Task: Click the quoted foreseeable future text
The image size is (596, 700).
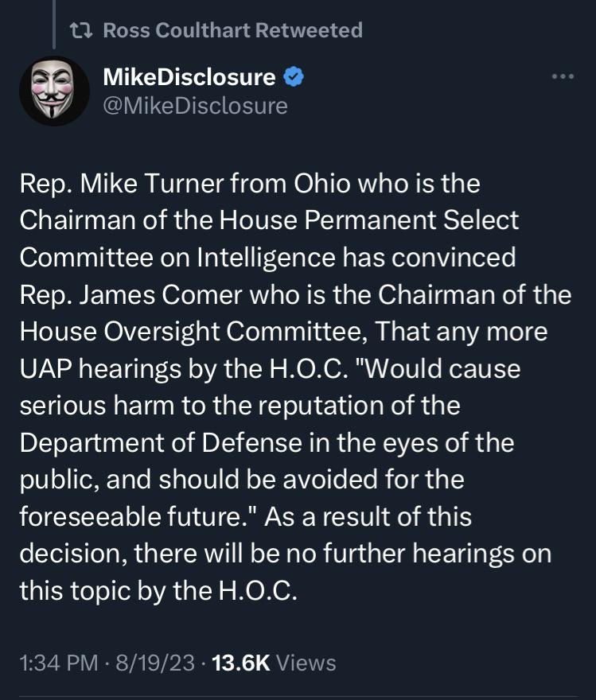Action: [138, 517]
